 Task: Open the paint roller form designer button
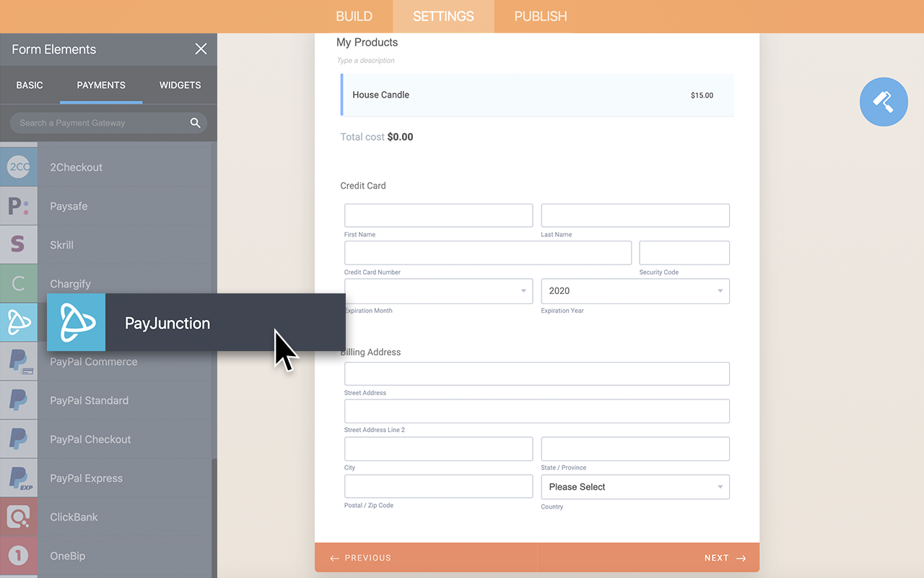point(884,102)
